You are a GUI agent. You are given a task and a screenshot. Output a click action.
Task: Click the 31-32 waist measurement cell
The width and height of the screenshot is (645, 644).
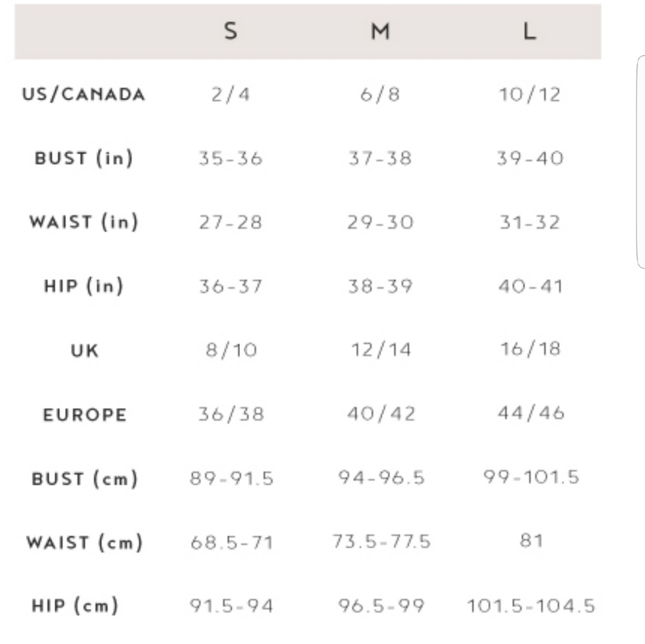530,222
